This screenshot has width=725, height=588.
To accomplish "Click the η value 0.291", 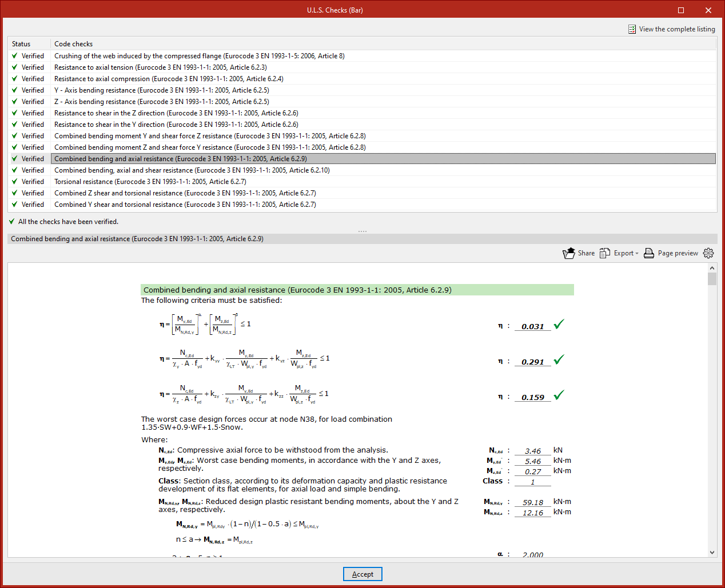I will point(533,362).
